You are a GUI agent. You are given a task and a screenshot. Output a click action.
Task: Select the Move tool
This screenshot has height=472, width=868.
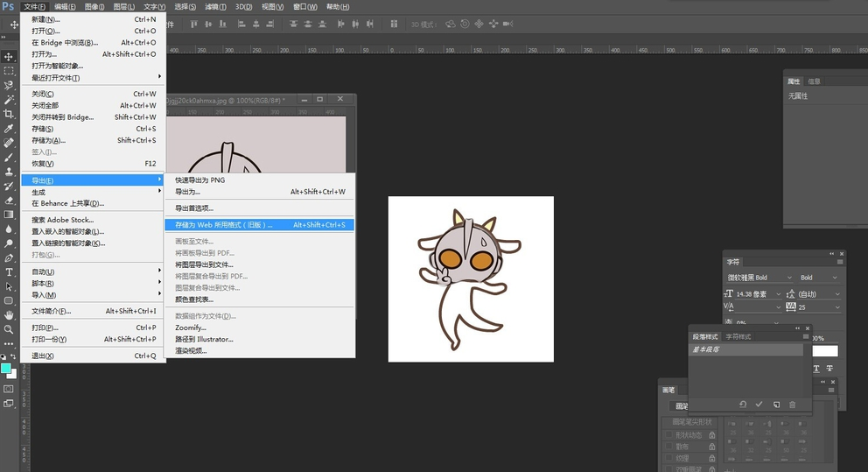9,57
